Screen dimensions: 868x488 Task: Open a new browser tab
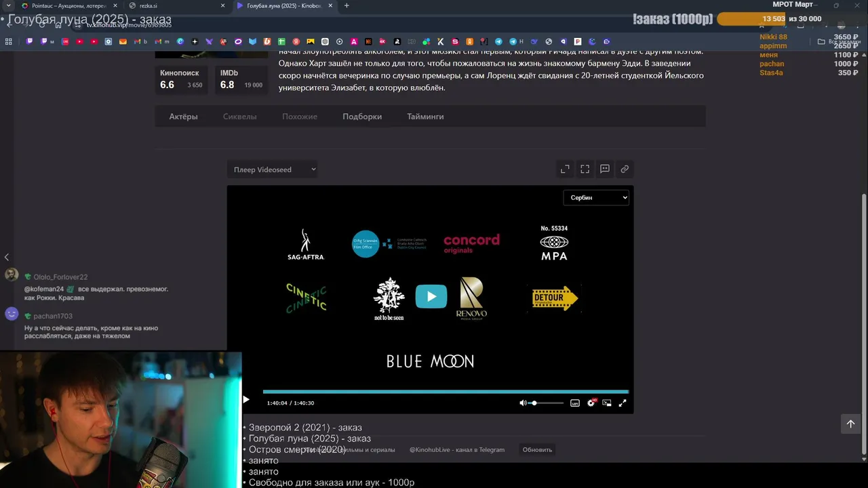[x=347, y=5]
